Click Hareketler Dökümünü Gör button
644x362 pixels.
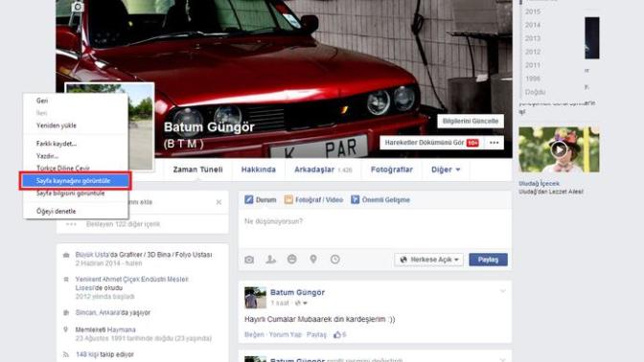pos(431,143)
